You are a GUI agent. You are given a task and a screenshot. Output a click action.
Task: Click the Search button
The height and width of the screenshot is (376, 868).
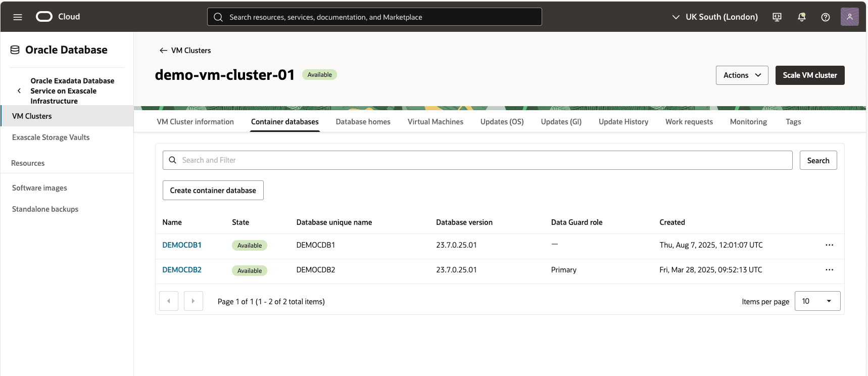pyautogui.click(x=818, y=160)
